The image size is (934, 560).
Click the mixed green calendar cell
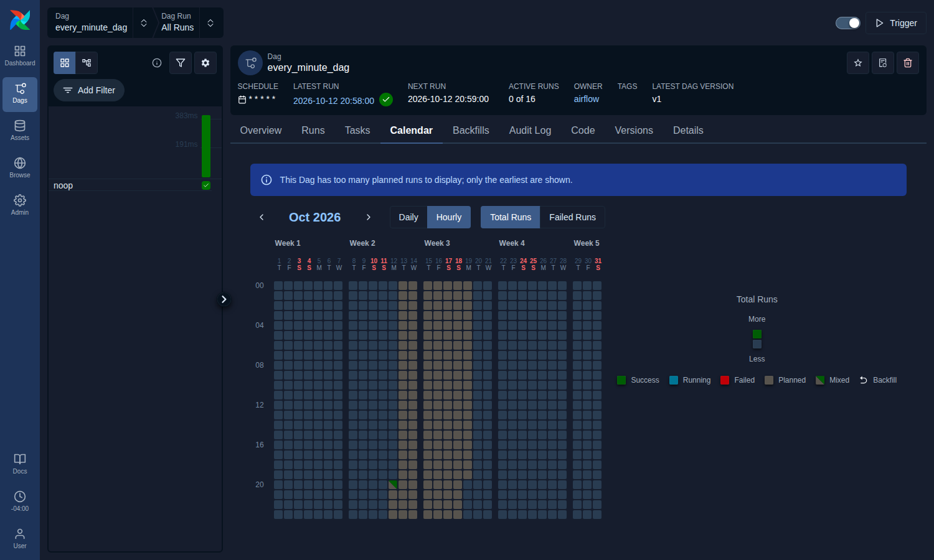coord(393,485)
